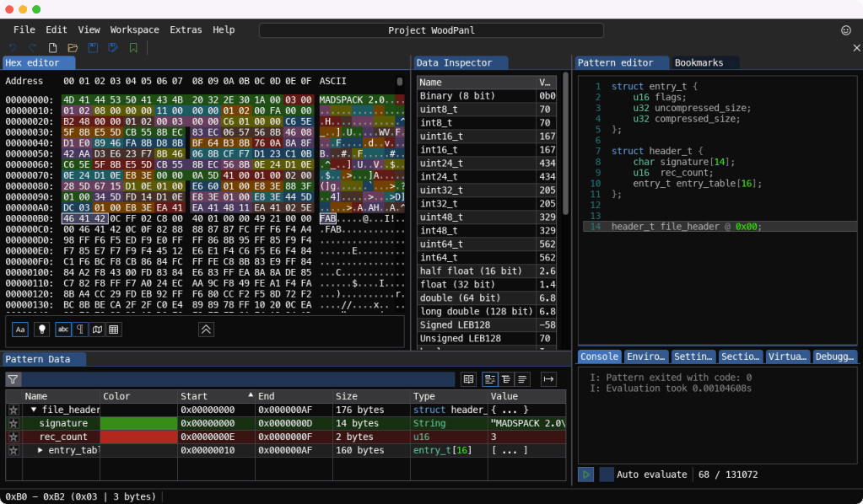
Task: Click the Open File folder icon
Action: 73,48
